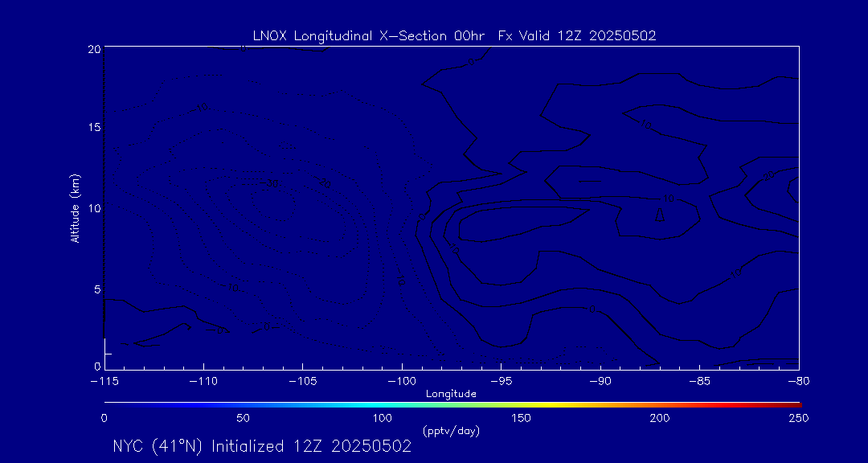Click the -105 longitude tick label
The height and width of the screenshot is (463, 868).
[x=303, y=382]
